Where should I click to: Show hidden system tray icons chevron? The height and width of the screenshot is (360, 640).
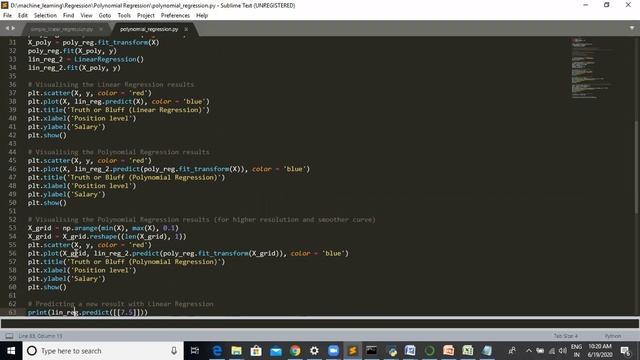pos(529,351)
